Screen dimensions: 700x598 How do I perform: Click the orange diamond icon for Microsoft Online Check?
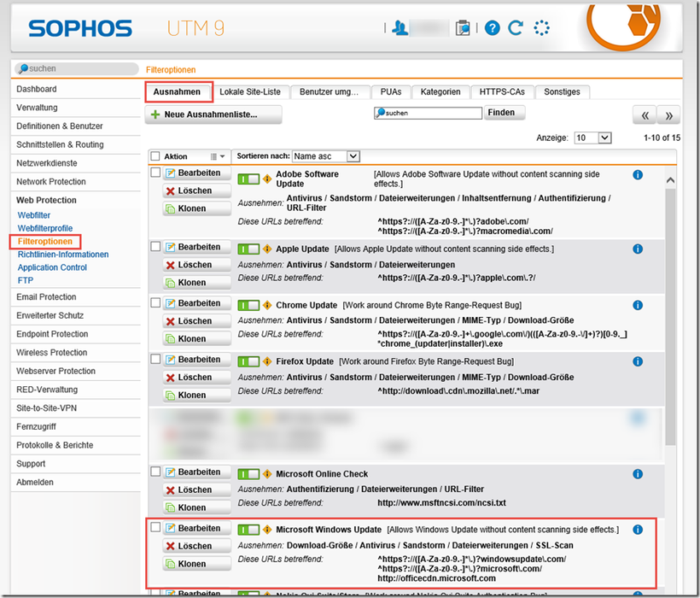pyautogui.click(x=267, y=474)
